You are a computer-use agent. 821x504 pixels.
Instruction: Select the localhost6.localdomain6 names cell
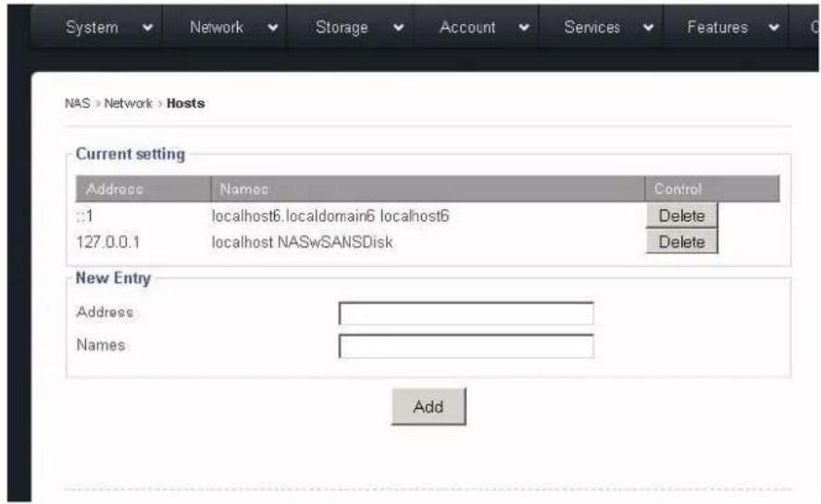coord(330,215)
